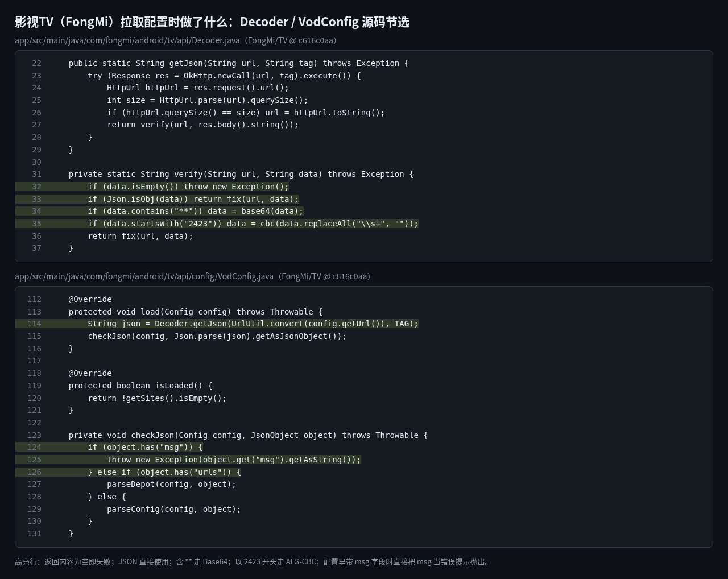Click the 'parseDepot(config, object);' line
The width and height of the screenshot is (728, 579).
click(171, 484)
